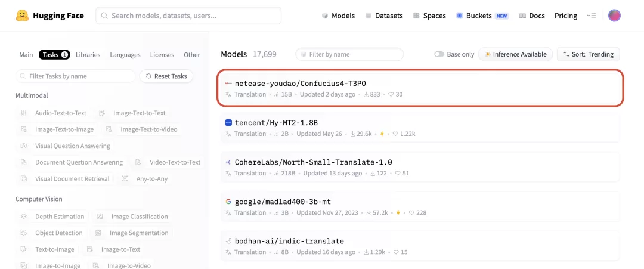The image size is (644, 269).
Task: Select the Visual Question Answering task
Action: coord(66,146)
